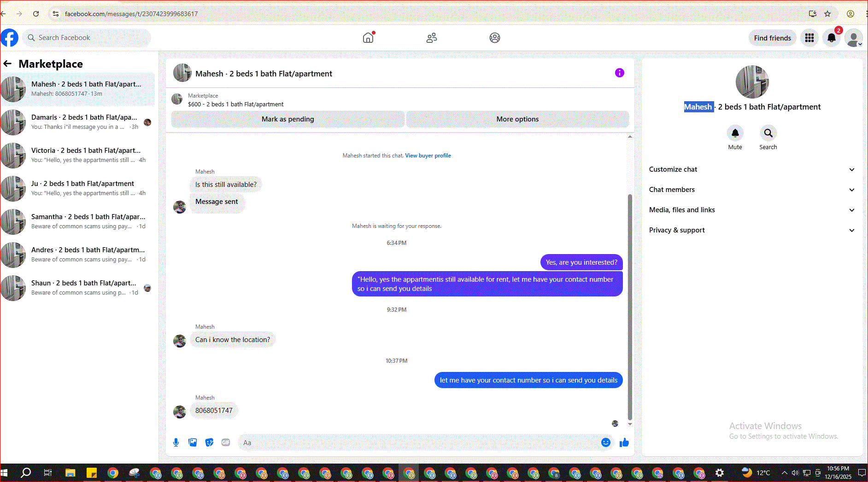Click the "Can i know the location?" message
This screenshot has width=868, height=482.
click(233, 340)
